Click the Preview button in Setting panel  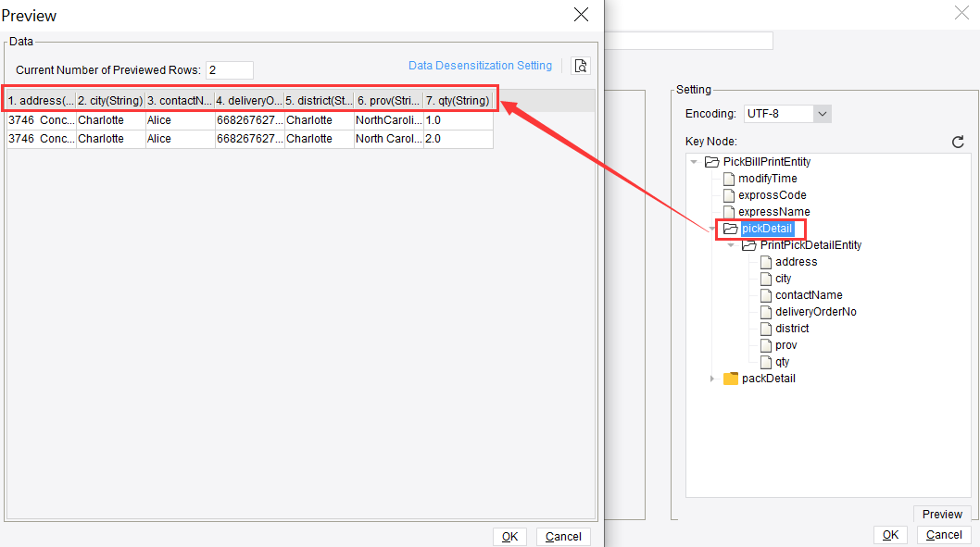click(x=941, y=514)
